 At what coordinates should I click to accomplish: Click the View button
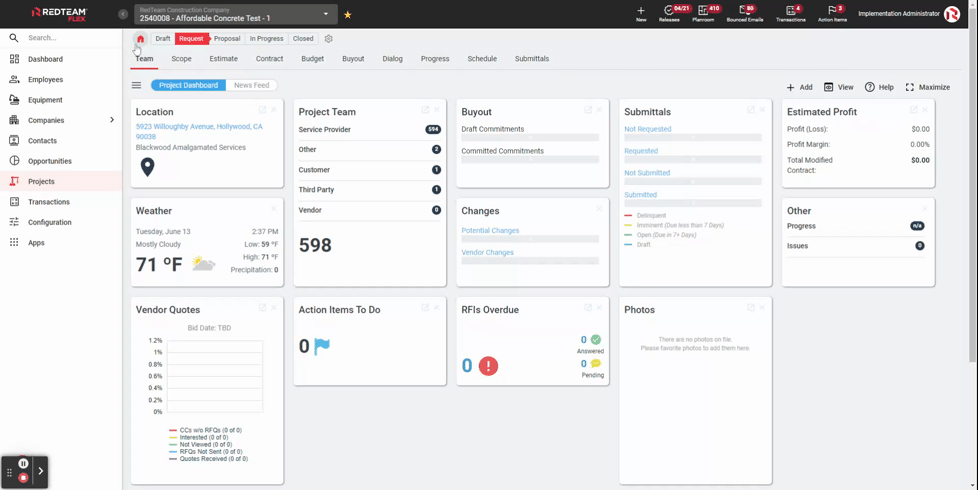tap(838, 87)
